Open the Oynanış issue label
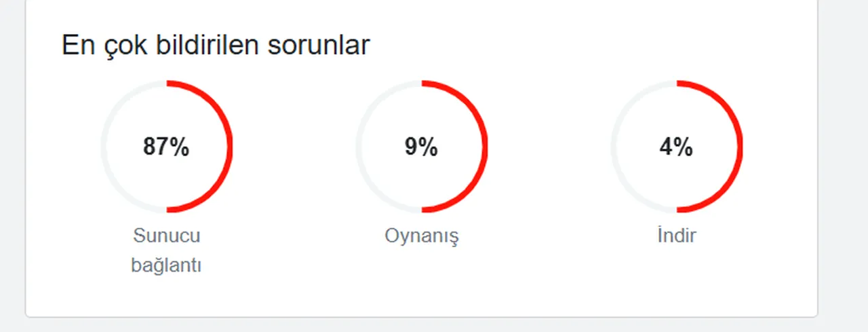 point(421,236)
